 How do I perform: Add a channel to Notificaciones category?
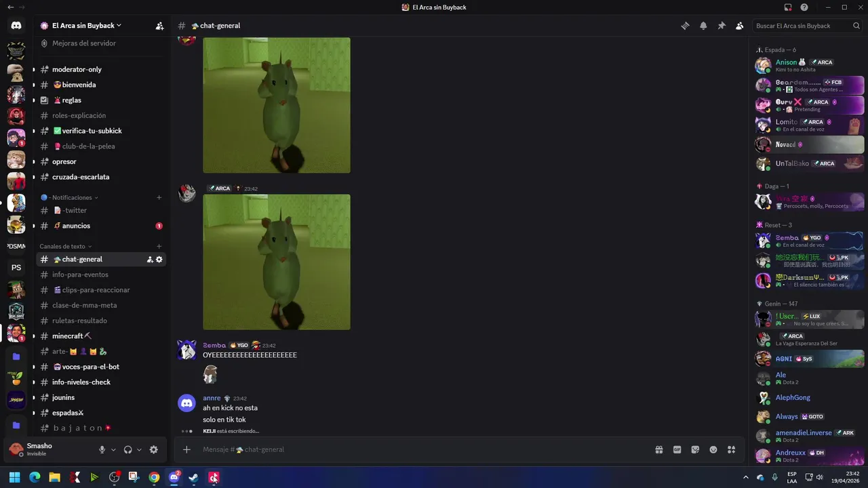click(159, 198)
